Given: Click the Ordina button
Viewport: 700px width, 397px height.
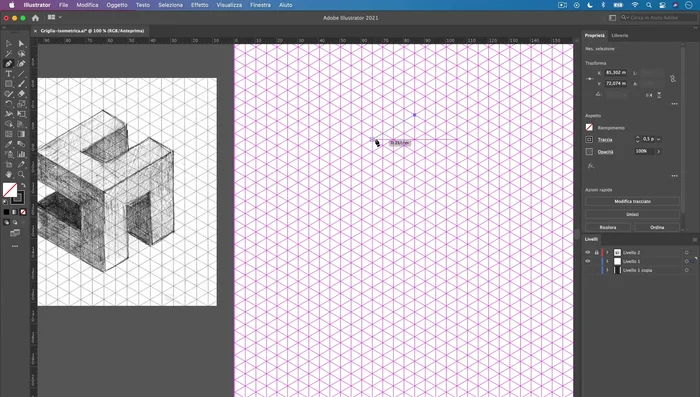Looking at the screenshot, I should [x=657, y=227].
